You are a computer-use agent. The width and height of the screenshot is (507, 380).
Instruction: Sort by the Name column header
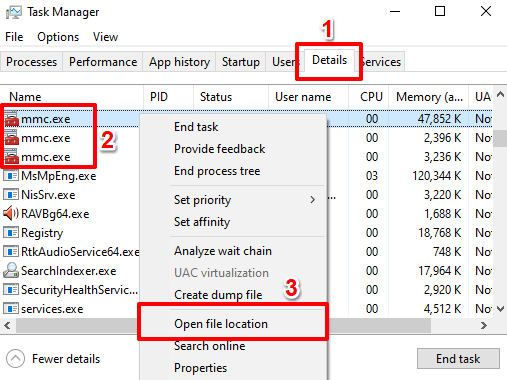click(x=72, y=97)
